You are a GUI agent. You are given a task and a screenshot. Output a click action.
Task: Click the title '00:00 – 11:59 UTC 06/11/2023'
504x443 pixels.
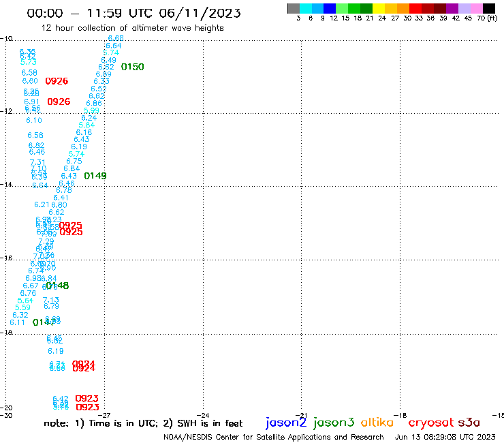click(x=133, y=13)
